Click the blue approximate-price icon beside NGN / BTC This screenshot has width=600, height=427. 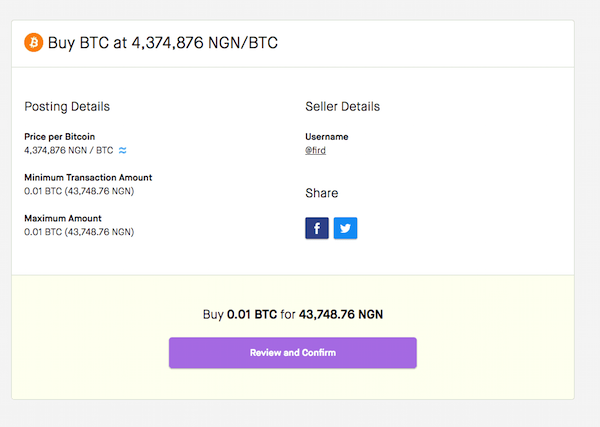pyautogui.click(x=122, y=150)
